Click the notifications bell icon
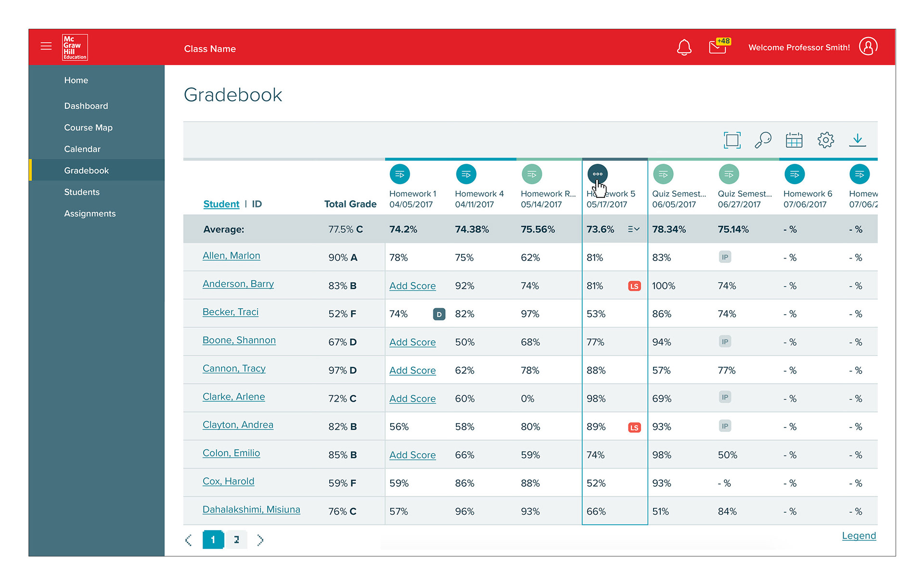Image resolution: width=924 pixels, height=585 pixels. pos(684,47)
